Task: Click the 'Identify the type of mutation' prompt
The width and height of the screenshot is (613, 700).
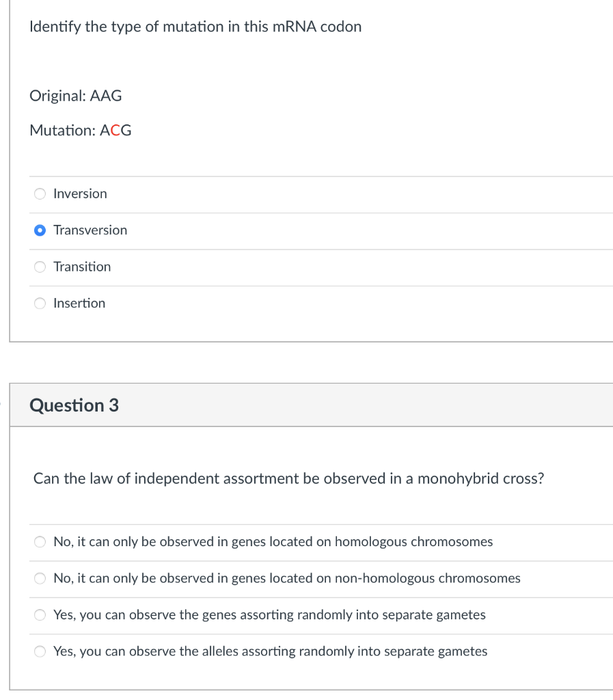Action: tap(195, 27)
